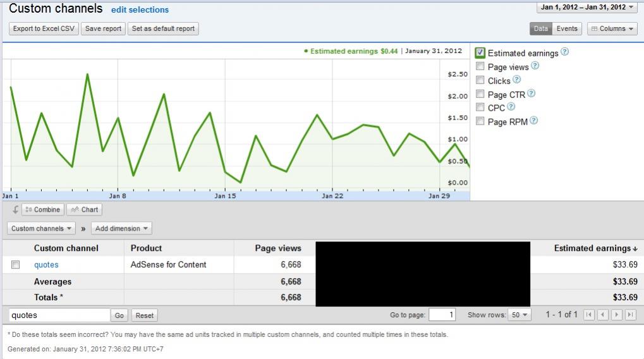
Task: Click the filter field containing quotes
Action: [x=59, y=315]
